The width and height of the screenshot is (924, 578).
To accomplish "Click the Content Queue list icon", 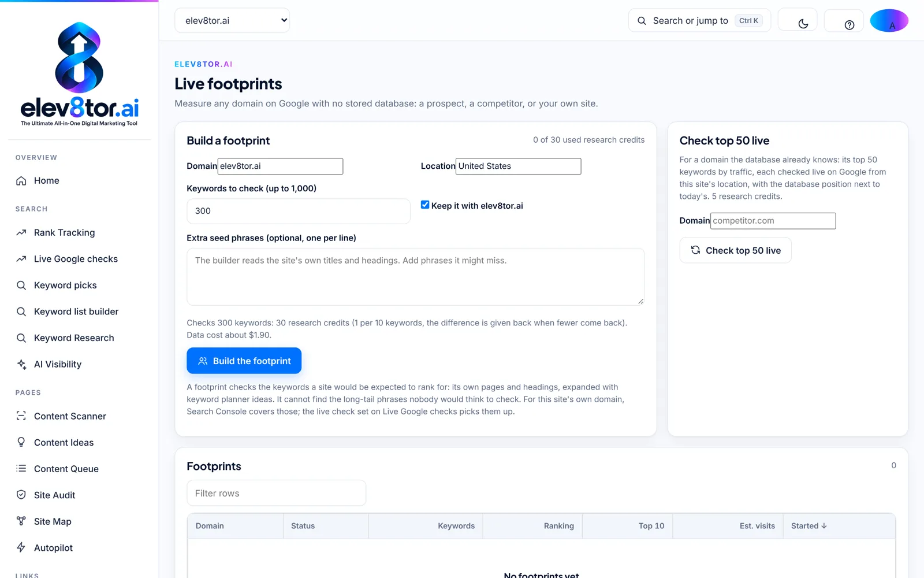I will [x=21, y=469].
